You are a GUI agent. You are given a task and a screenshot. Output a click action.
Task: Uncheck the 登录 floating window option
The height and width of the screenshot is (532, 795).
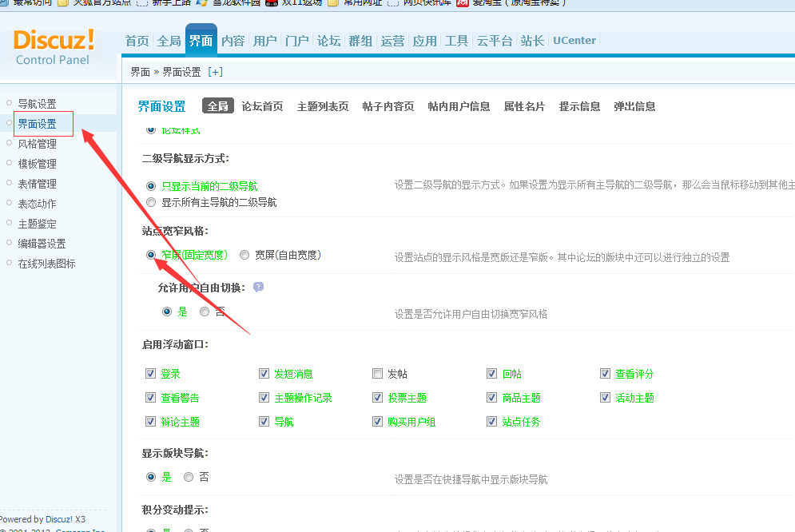click(x=150, y=373)
